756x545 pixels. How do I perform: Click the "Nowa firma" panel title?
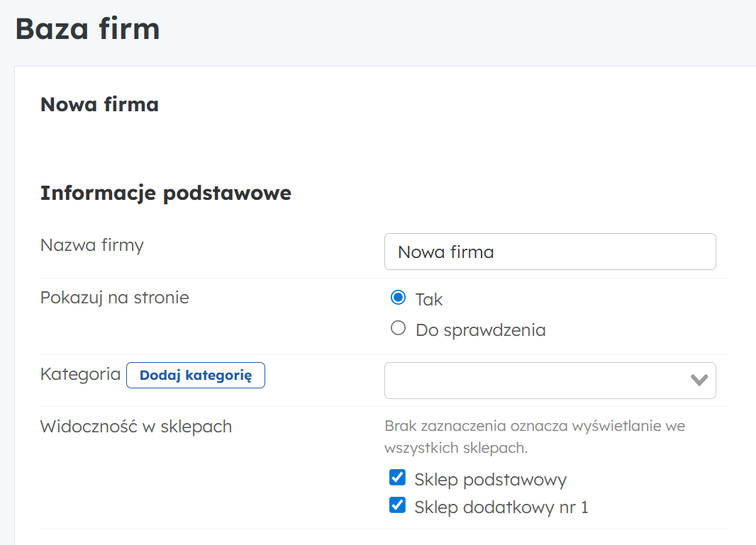pyautogui.click(x=99, y=105)
